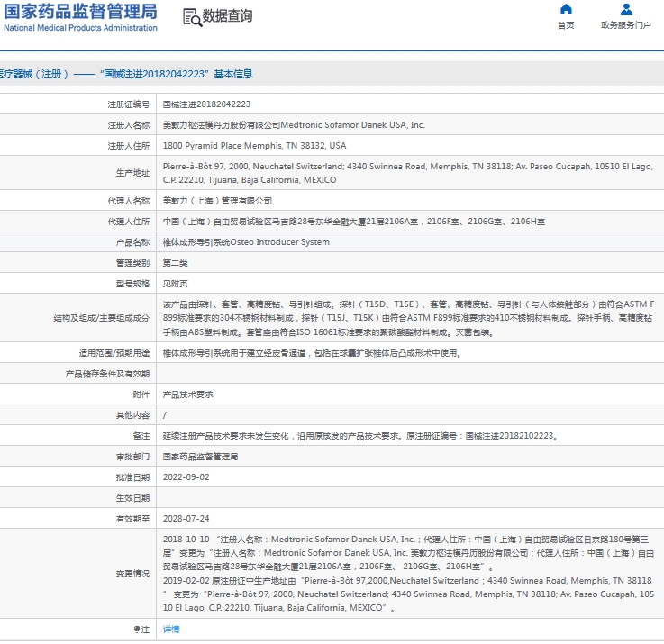Click the 结构及组成/主要组成成分 row label
Viewport: 664px width, 644px height.
[102, 318]
